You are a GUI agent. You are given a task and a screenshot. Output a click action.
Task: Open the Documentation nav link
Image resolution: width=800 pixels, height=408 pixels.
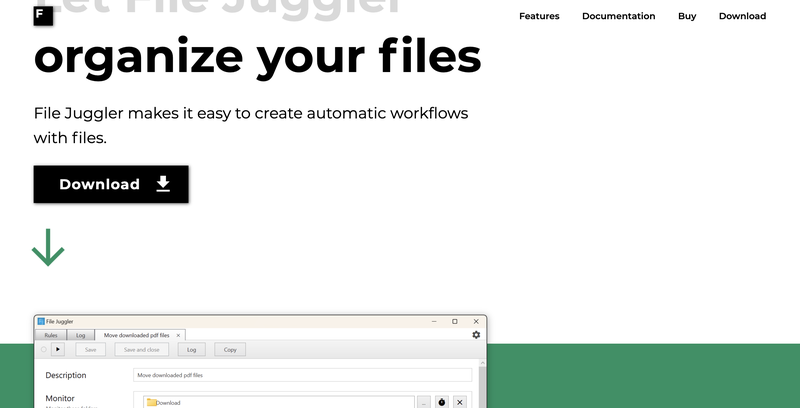coord(618,16)
